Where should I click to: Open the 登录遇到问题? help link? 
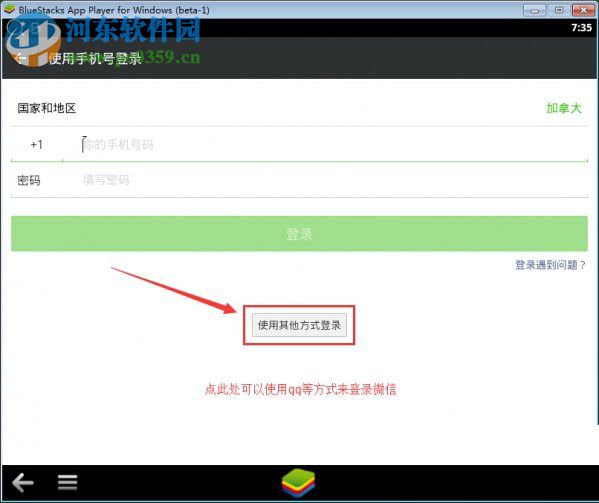coord(550,265)
